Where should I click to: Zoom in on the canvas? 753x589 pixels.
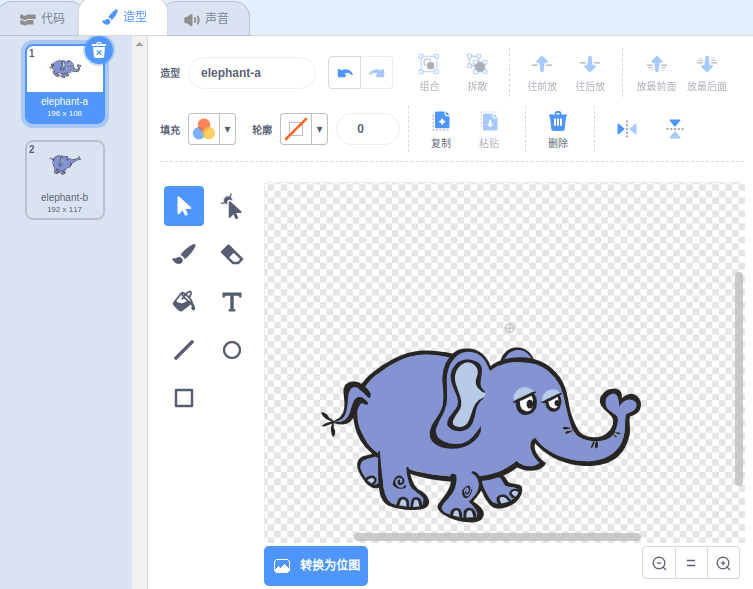point(723,563)
